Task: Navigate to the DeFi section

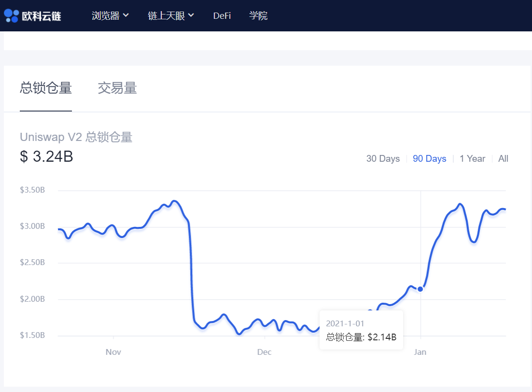Action: (222, 15)
